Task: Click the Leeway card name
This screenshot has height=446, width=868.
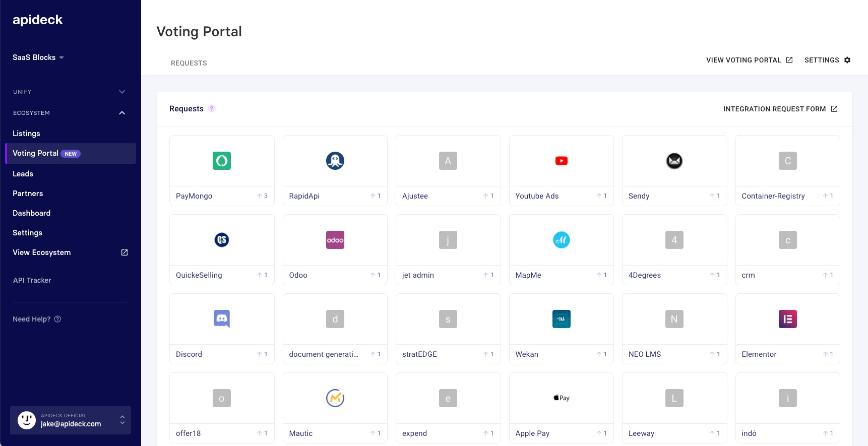Action: tap(641, 433)
